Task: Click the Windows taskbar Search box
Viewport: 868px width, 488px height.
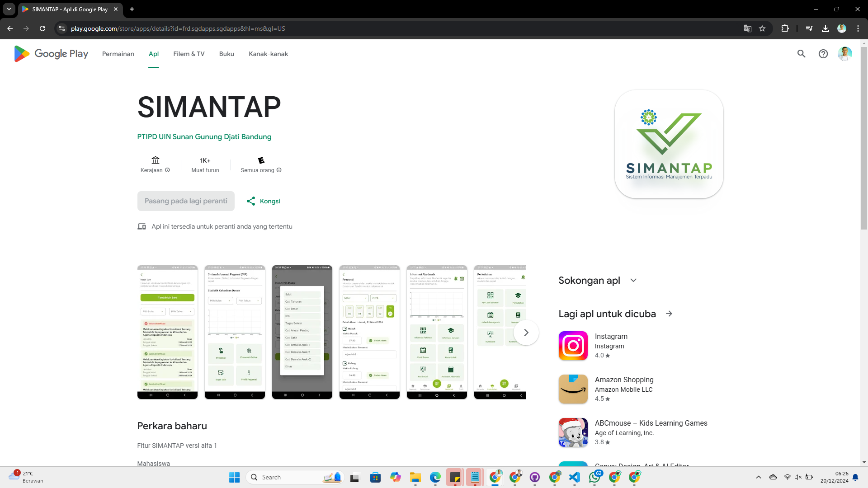Action: tap(295, 477)
